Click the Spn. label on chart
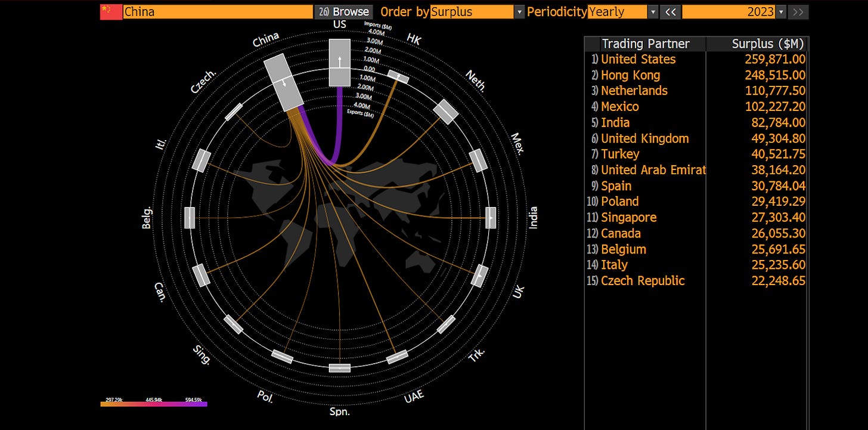Viewport: 868px width, 430px height. (x=340, y=412)
